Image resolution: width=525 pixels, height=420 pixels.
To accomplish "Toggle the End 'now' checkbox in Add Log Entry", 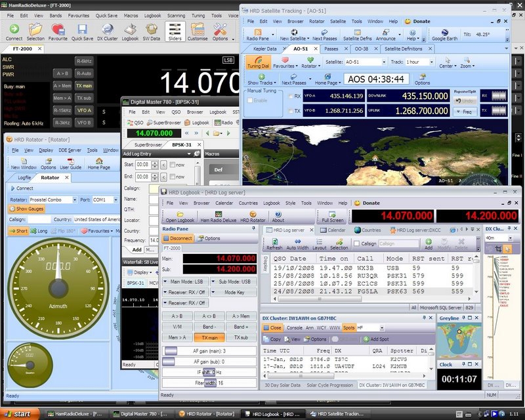I will click(x=173, y=176).
